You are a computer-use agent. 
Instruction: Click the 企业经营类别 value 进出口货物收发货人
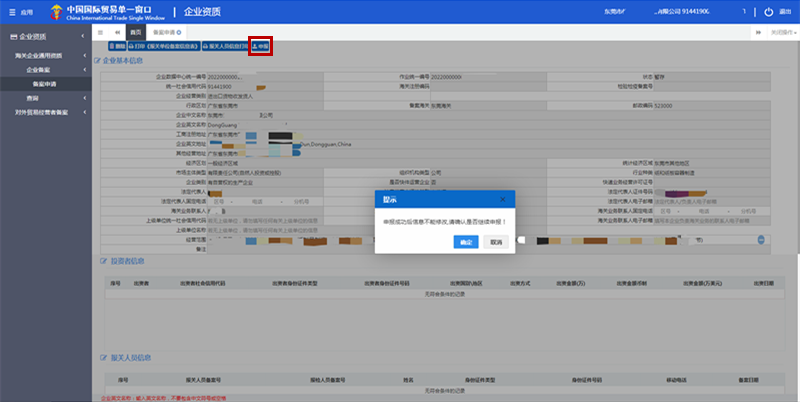pos(230,96)
